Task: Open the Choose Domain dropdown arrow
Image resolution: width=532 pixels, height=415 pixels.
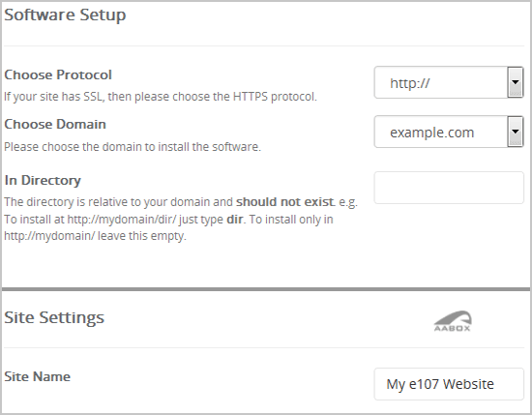Action: [515, 132]
